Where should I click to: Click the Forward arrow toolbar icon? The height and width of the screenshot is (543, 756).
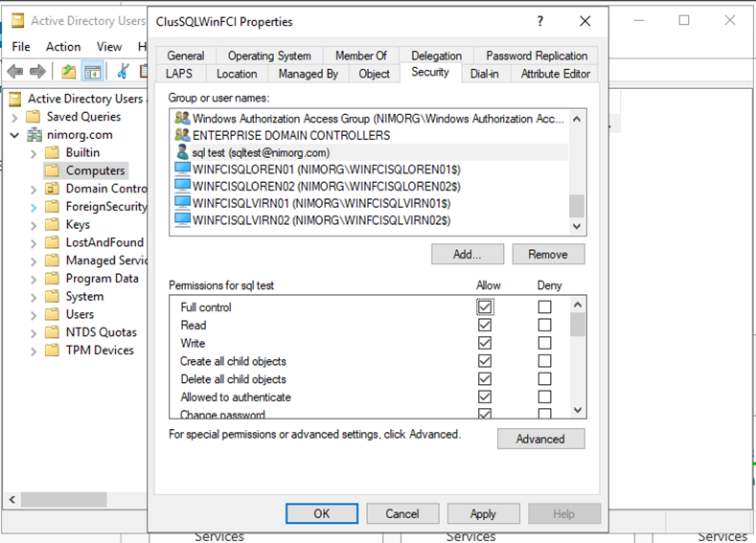point(37,72)
